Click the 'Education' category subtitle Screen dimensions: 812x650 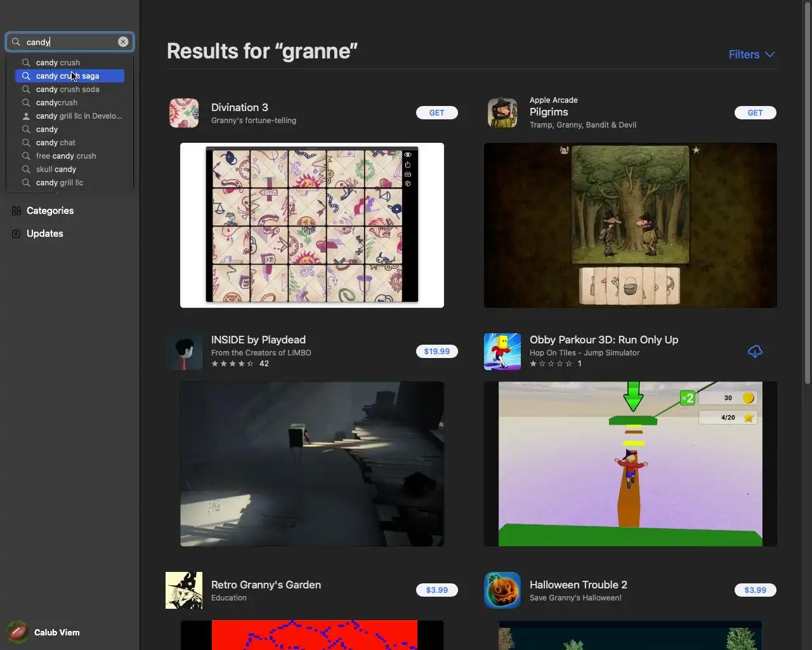pos(229,598)
